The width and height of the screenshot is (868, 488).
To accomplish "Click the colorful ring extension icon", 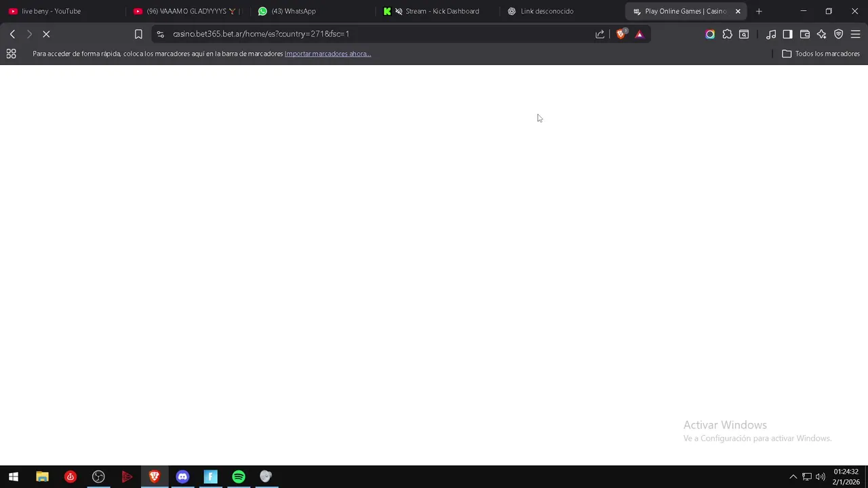I will coord(710,34).
